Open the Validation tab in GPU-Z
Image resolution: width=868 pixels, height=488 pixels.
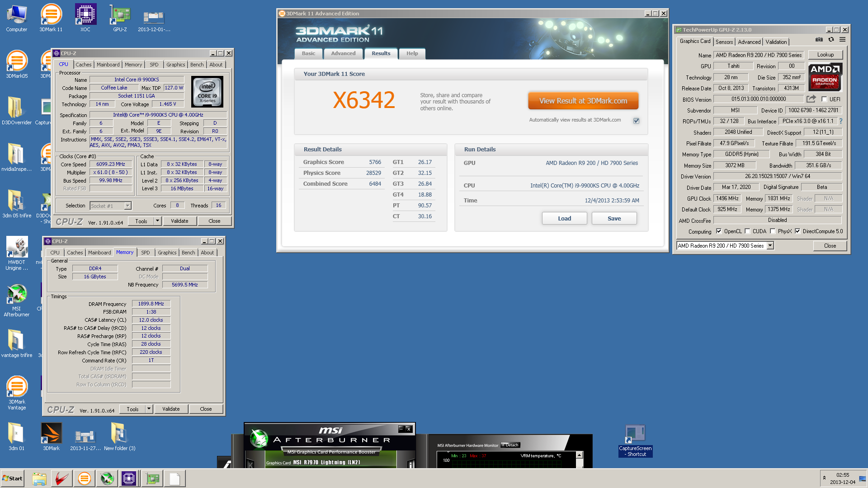(x=776, y=42)
